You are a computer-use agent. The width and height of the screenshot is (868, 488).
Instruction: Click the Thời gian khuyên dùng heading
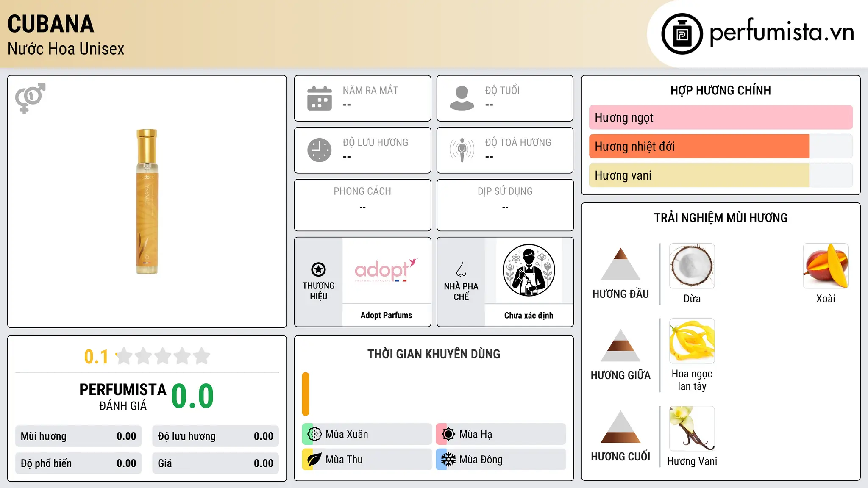pos(434,354)
